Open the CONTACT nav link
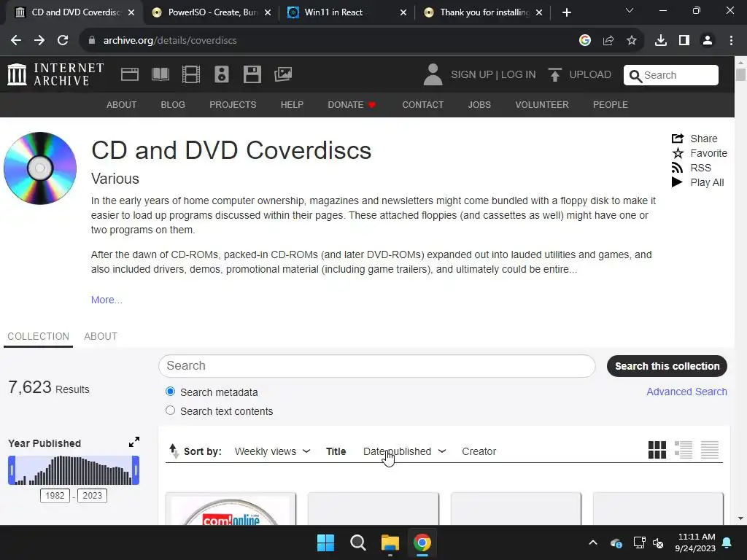Image resolution: width=747 pixels, height=560 pixels. pos(422,105)
